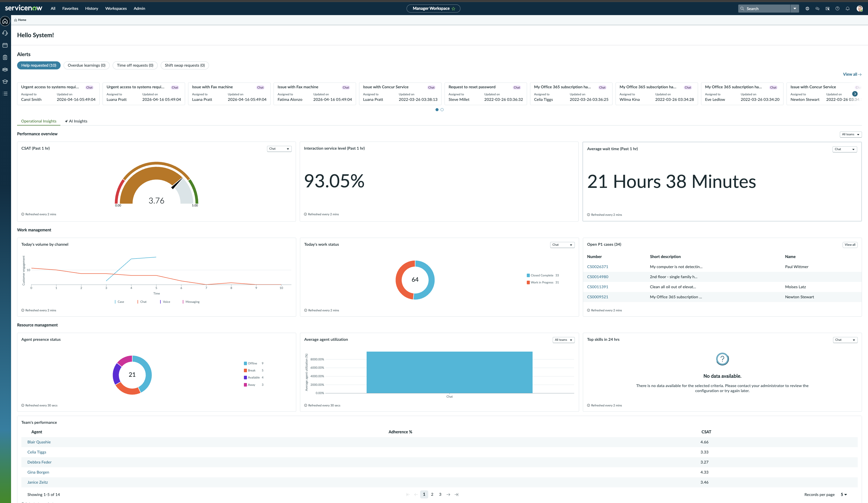
Task: Open Chat dropdown in Average wait time card
Action: [845, 149]
